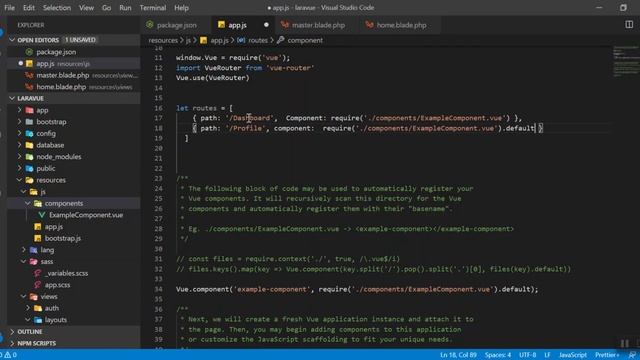Open the Selection menu

tap(57, 8)
